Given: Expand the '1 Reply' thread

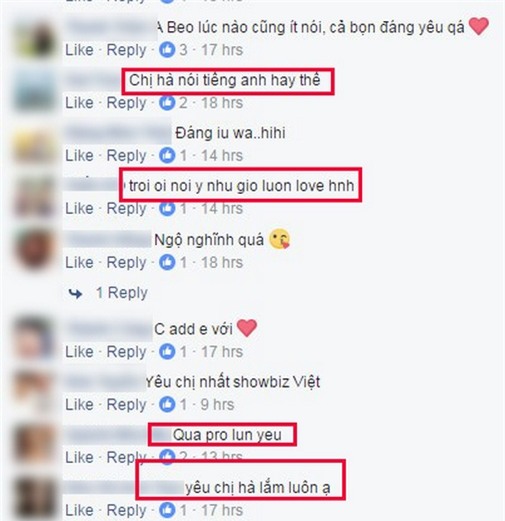Looking at the screenshot, I should 122,293.
